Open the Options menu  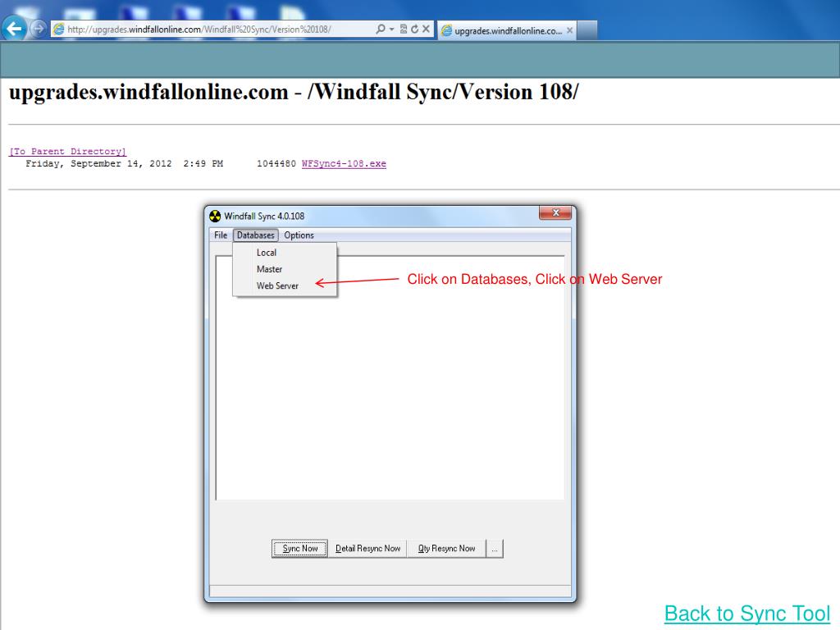[299, 235]
